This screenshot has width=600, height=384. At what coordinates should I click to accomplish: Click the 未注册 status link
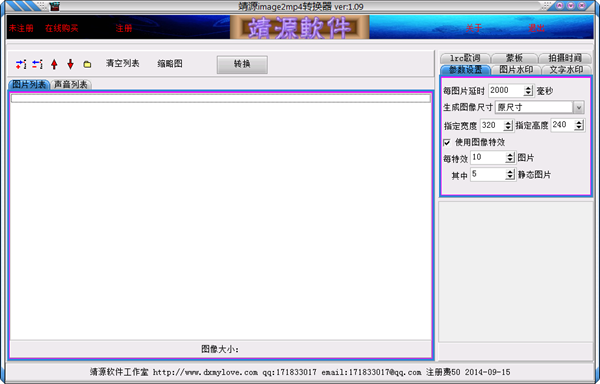pyautogui.click(x=21, y=28)
